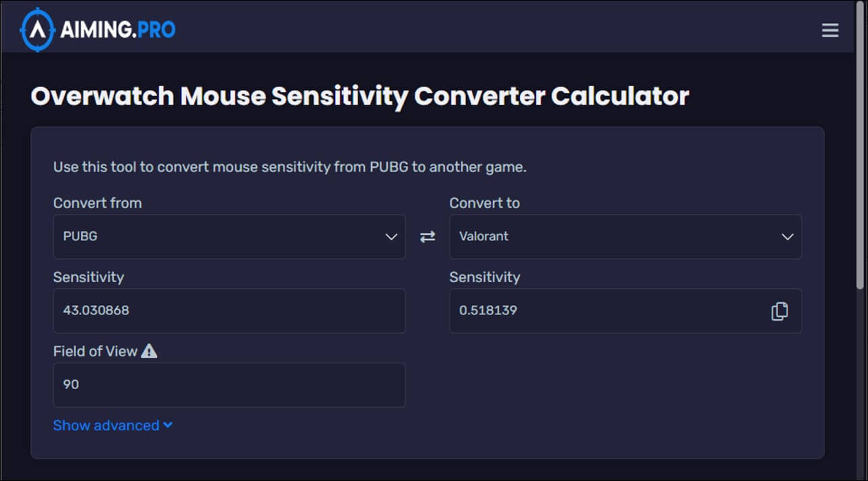The width and height of the screenshot is (868, 481).
Task: Click the Field of View input showing 90
Action: tap(229, 385)
